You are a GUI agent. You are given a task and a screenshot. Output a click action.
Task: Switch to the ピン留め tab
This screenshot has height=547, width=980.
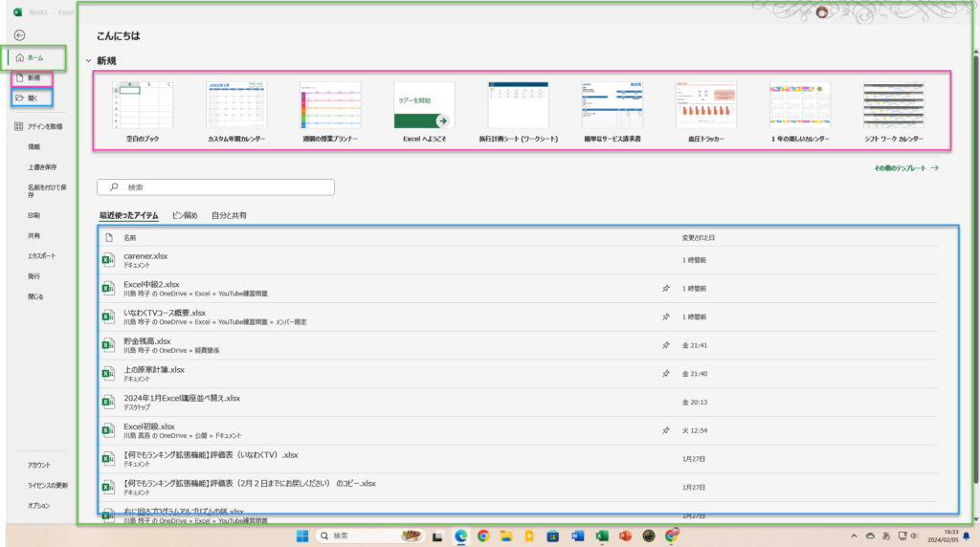click(x=185, y=215)
